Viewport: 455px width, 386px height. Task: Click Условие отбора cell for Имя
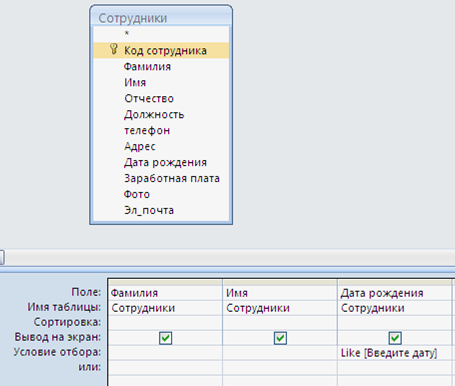(280, 353)
